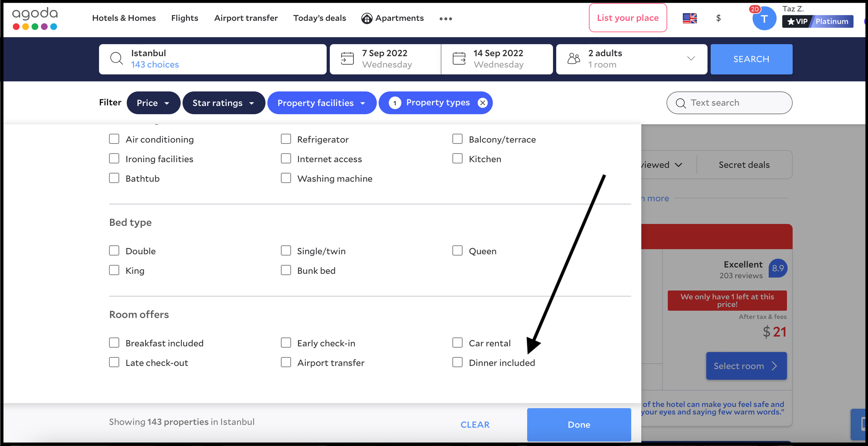Go to Flights in the navigation
Image resolution: width=868 pixels, height=446 pixels.
click(184, 18)
